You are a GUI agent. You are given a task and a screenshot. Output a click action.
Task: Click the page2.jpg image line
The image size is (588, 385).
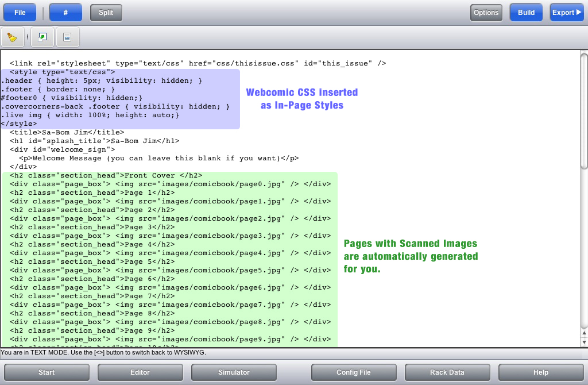pos(170,219)
